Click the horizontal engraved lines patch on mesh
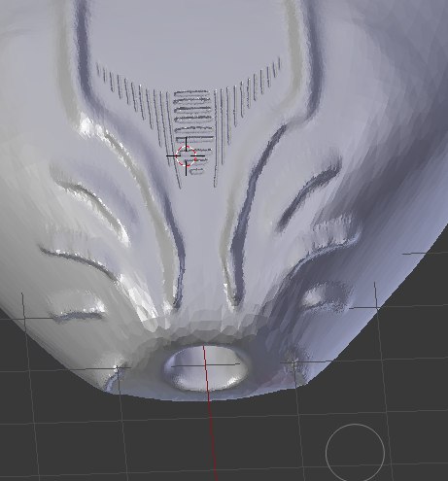Image resolution: width=448 pixels, height=481 pixels. pos(193,132)
